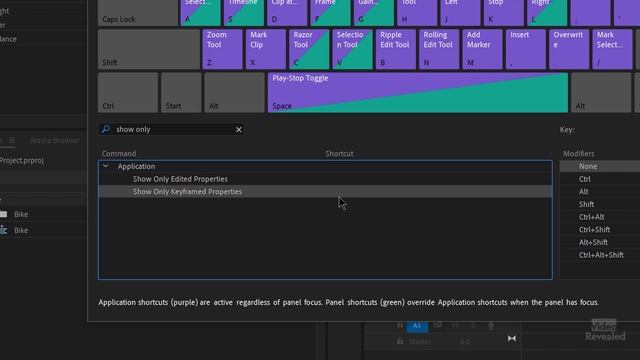Click the Modifiers column header
The width and height of the screenshot is (640, 360).
click(x=578, y=153)
